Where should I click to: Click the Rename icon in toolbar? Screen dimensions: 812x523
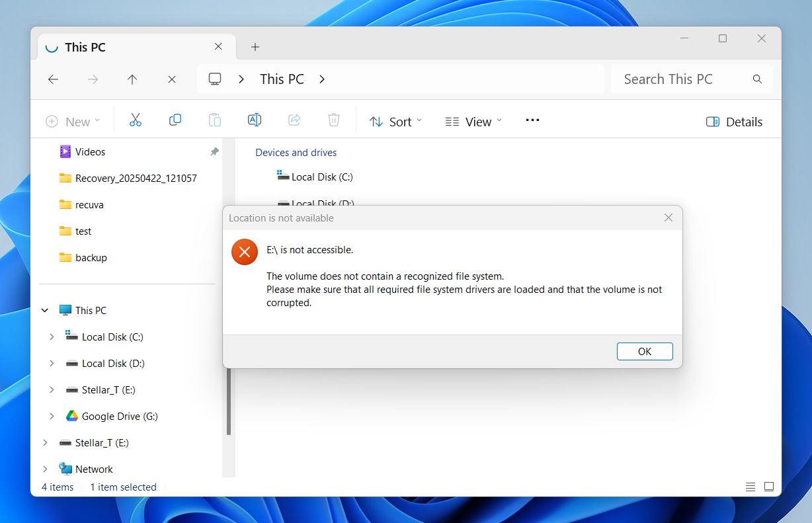click(x=254, y=120)
